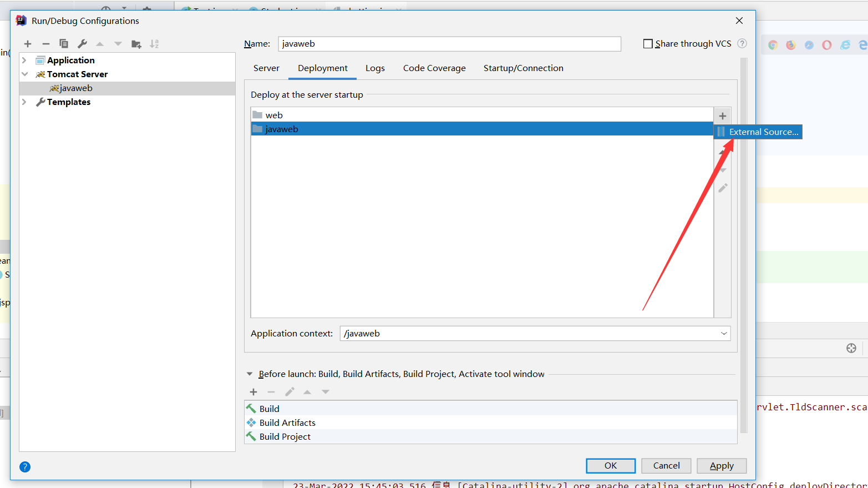Open in Firefox browser icon in the editor
The height and width of the screenshot is (488, 868).
click(x=791, y=45)
